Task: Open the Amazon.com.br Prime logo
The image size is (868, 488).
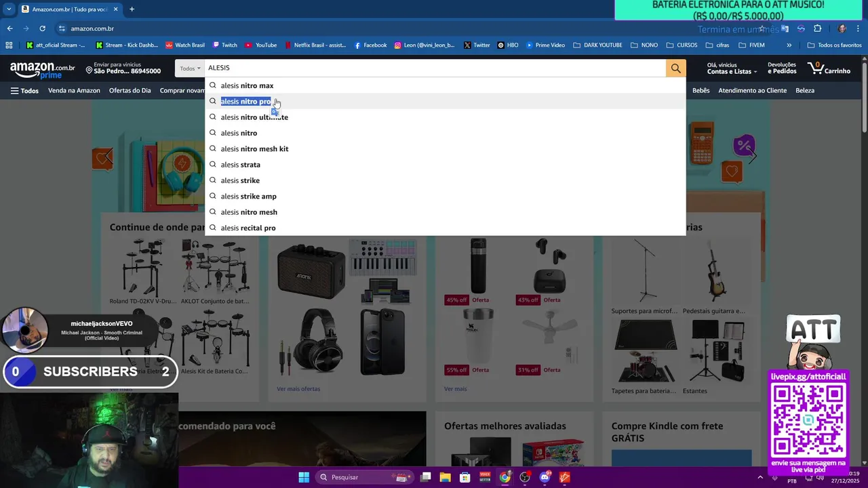Action: [43, 70]
